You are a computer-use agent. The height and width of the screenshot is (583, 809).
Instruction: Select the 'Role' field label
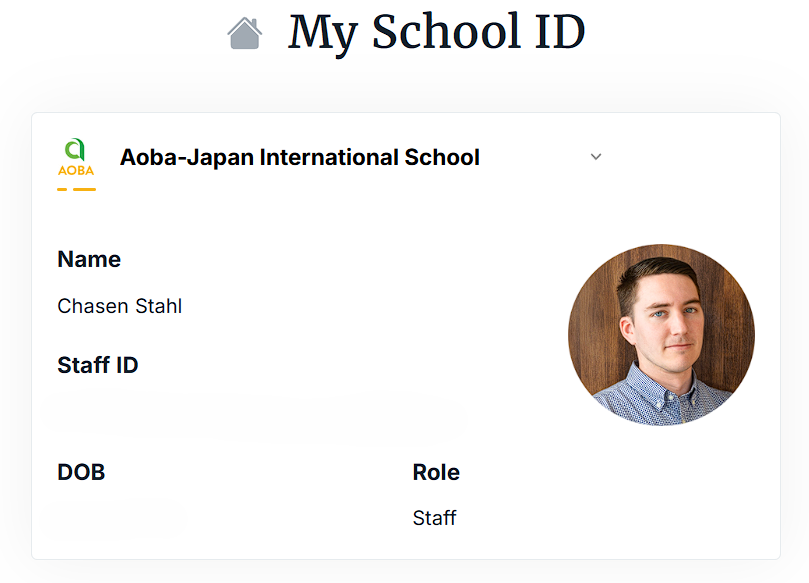(436, 472)
